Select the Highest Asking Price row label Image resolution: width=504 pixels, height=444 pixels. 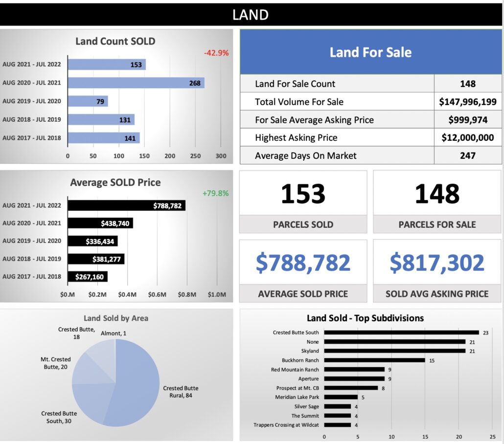(296, 138)
